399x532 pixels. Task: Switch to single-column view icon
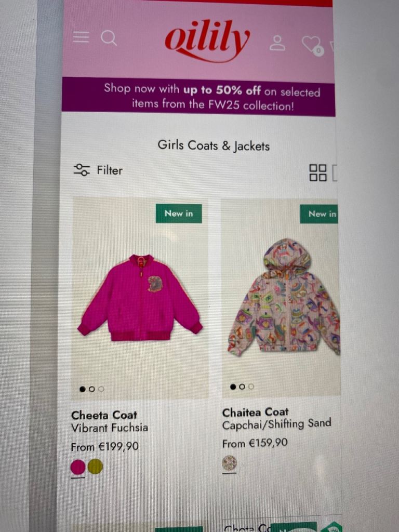(x=335, y=173)
